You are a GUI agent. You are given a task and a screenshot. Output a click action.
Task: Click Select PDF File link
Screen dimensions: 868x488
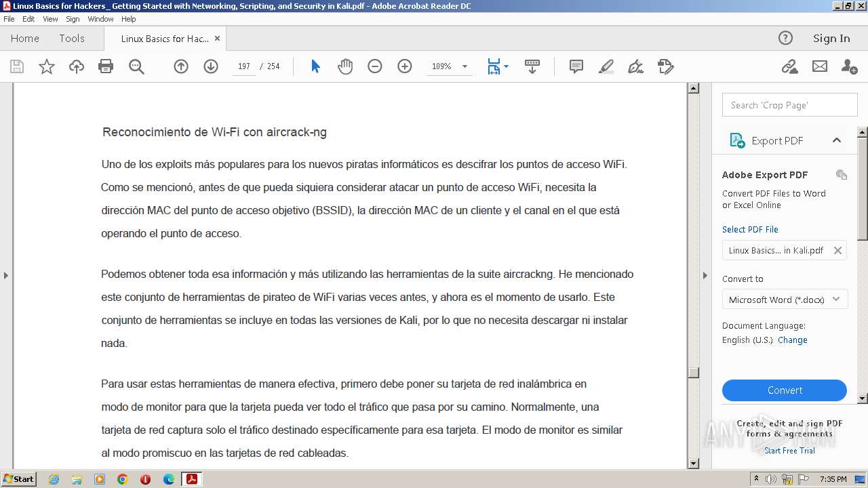pyautogui.click(x=750, y=229)
